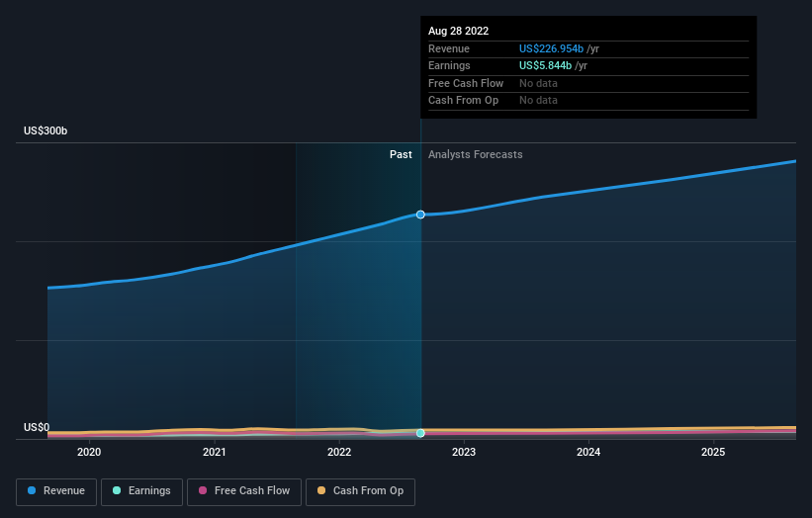812x518 pixels.
Task: Click the 2024 x-axis label
Action: click(x=588, y=452)
